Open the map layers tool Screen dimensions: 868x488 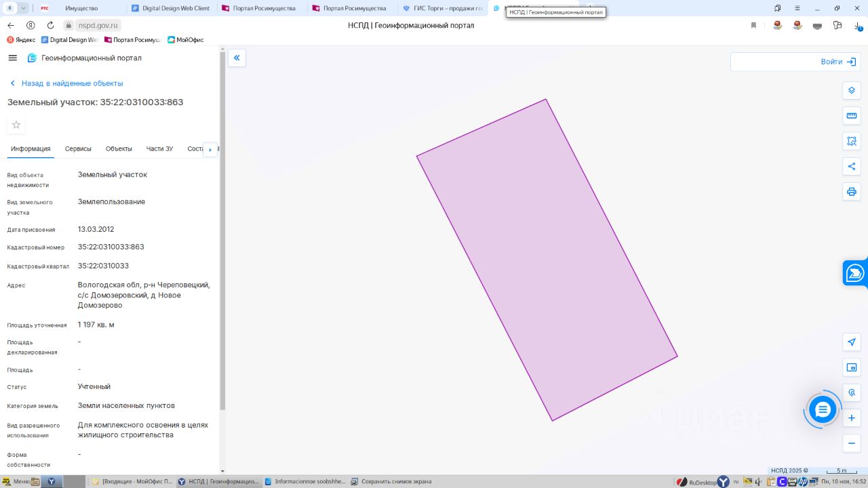pyautogui.click(x=852, y=90)
